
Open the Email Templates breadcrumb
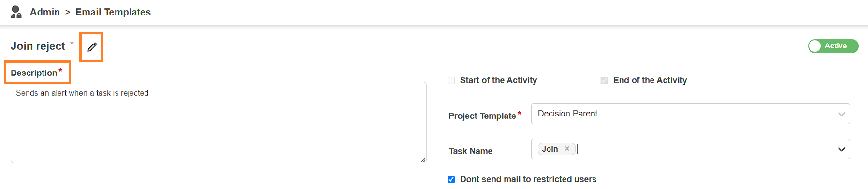point(113,12)
